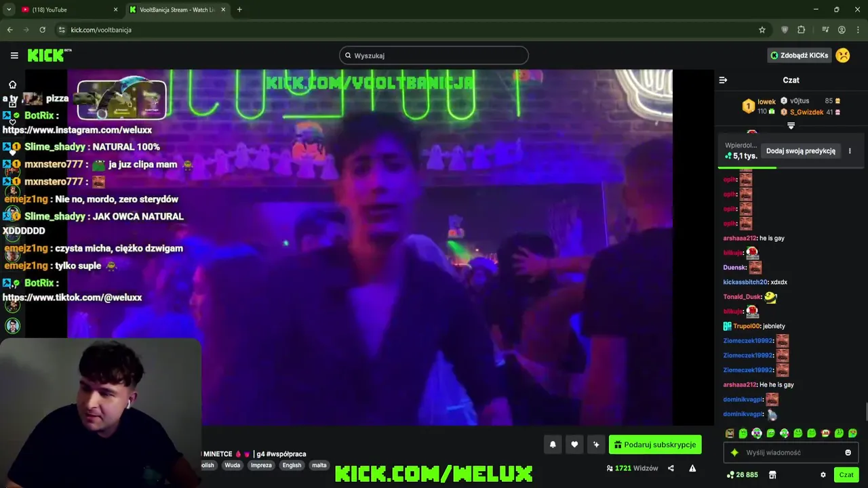Send message with green Czat button
Viewport: 868px width, 488px height.
tap(846, 475)
